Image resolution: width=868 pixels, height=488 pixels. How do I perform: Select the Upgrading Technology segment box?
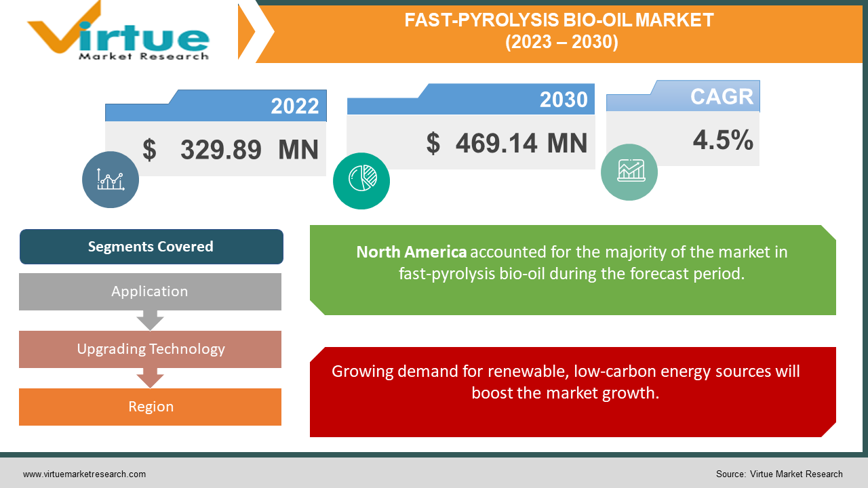pos(150,349)
